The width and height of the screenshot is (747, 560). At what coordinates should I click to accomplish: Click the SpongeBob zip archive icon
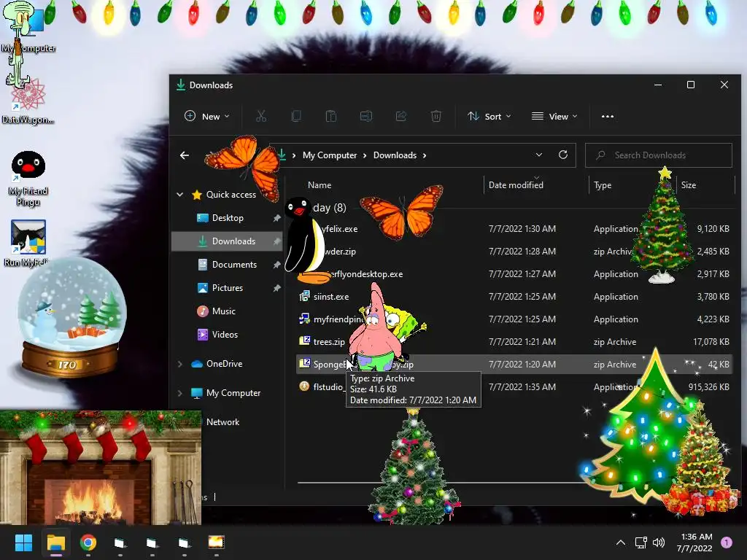304,363
